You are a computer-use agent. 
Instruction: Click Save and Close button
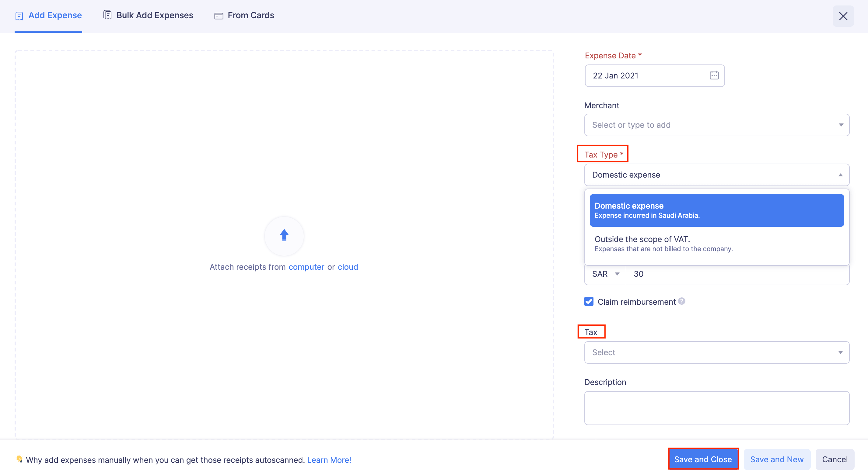pos(703,459)
